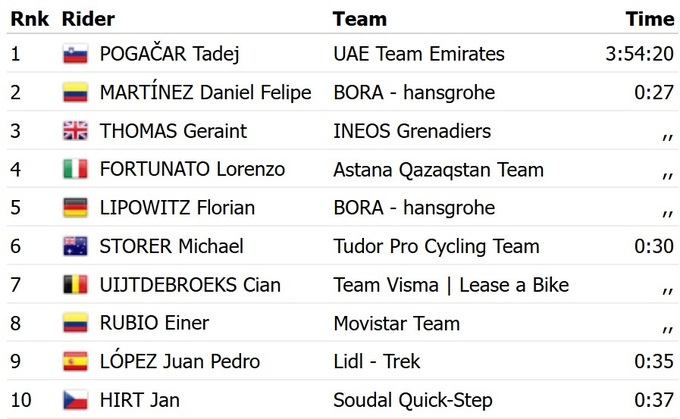
Task: Click the Australian flag beside Storer
Action: 75,246
